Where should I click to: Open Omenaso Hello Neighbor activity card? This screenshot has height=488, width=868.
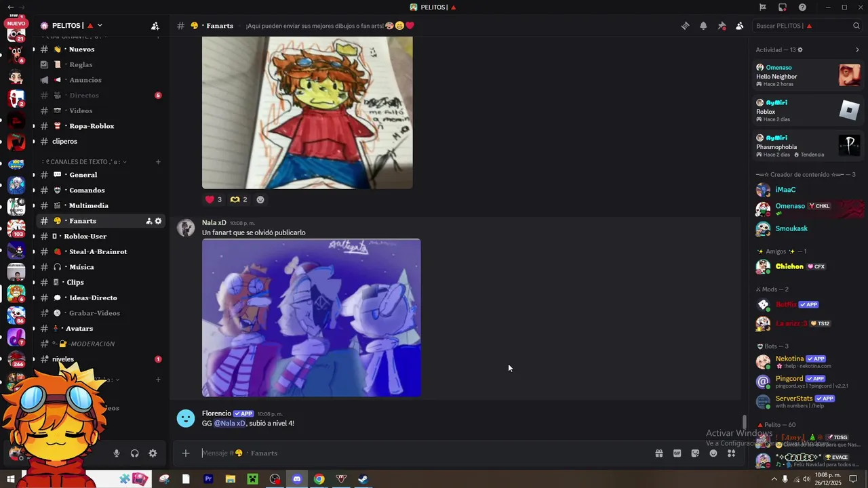(808, 75)
